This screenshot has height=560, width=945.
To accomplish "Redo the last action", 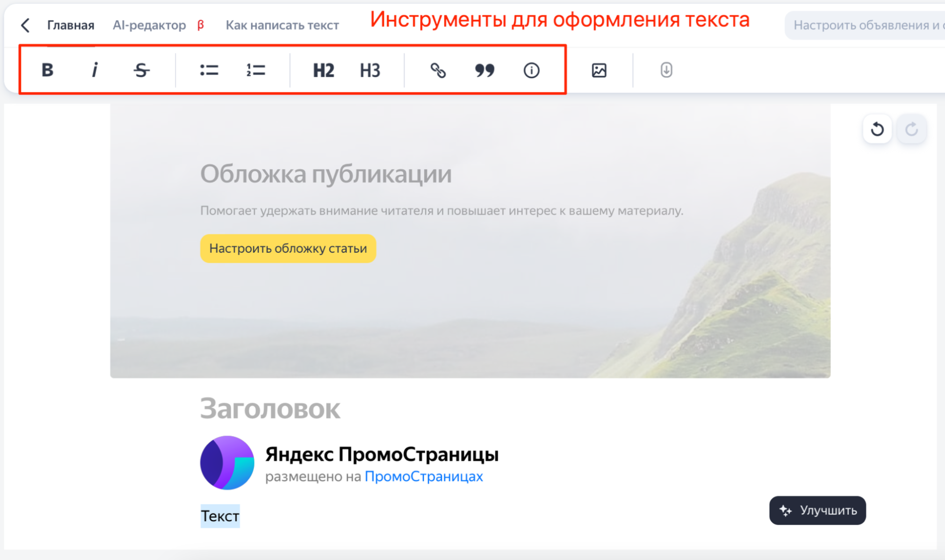I will (911, 129).
